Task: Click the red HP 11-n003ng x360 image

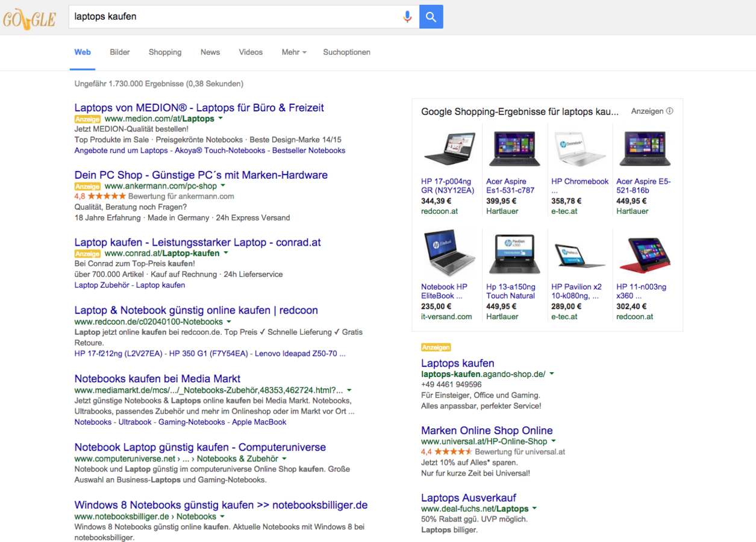Action: click(x=645, y=255)
